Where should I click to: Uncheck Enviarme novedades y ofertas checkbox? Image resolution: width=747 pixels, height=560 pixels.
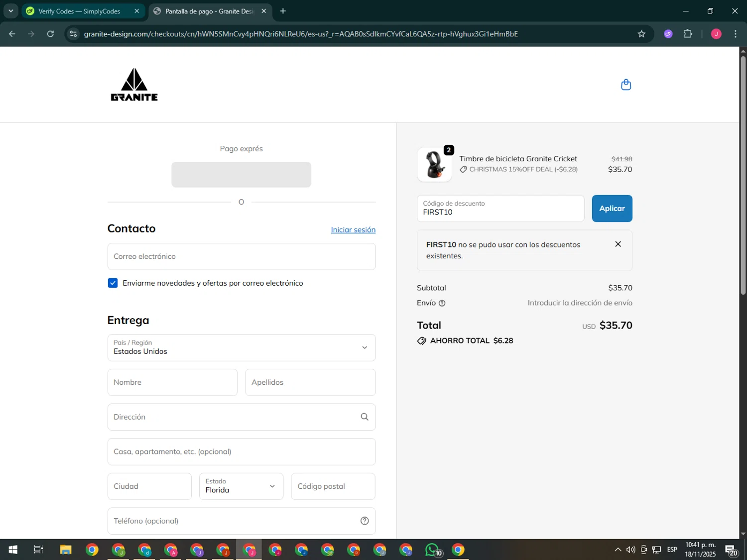(113, 283)
